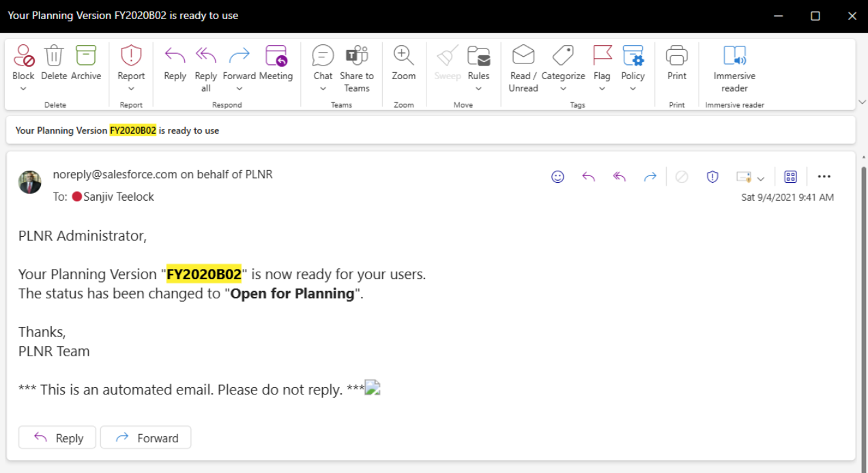This screenshot has height=473, width=868.
Task: Delete this email using trash icon
Action: click(54, 56)
